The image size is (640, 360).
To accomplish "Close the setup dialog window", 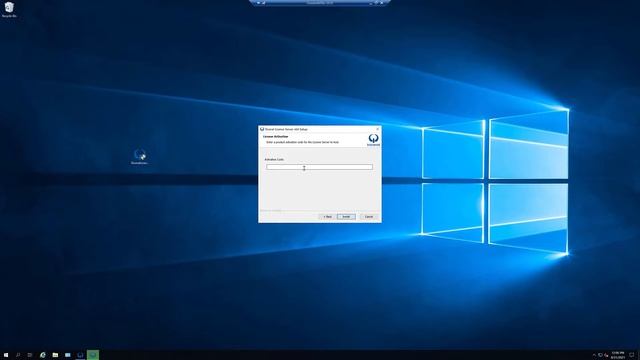I will pyautogui.click(x=377, y=129).
